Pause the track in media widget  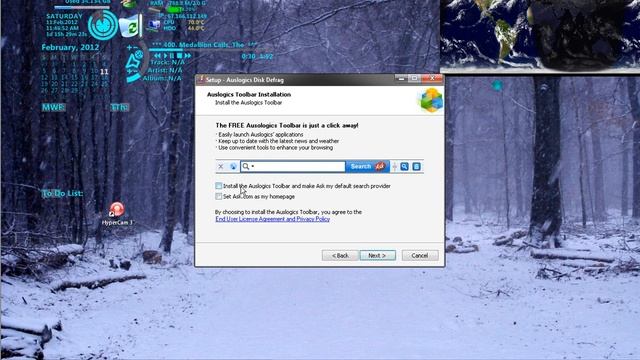(172, 56)
